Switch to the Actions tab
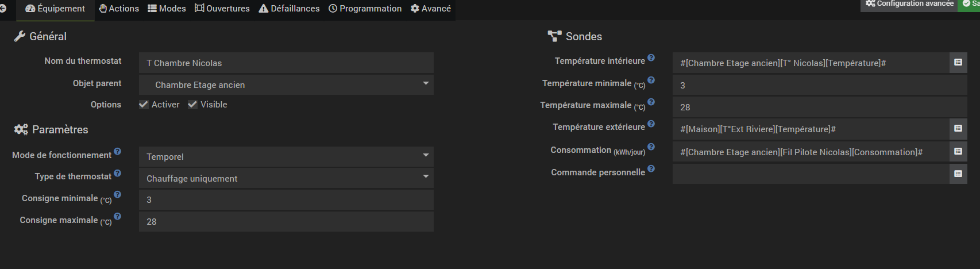 pyautogui.click(x=119, y=9)
